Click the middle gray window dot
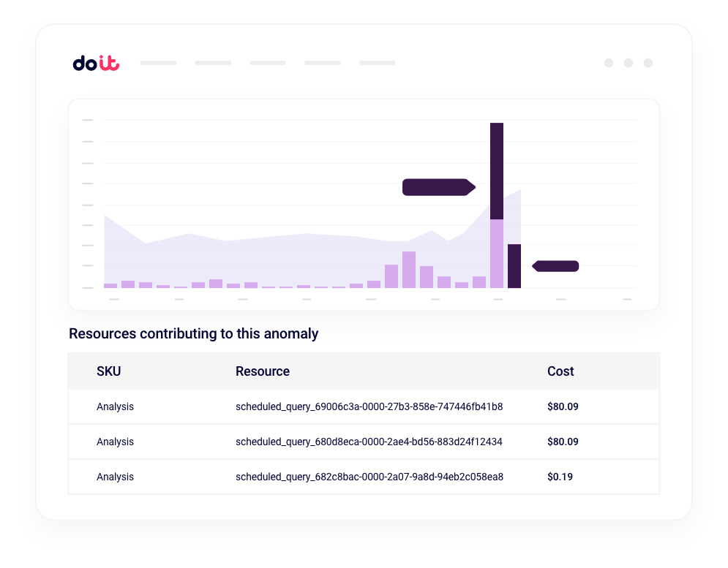The height and width of the screenshot is (568, 728). (628, 63)
